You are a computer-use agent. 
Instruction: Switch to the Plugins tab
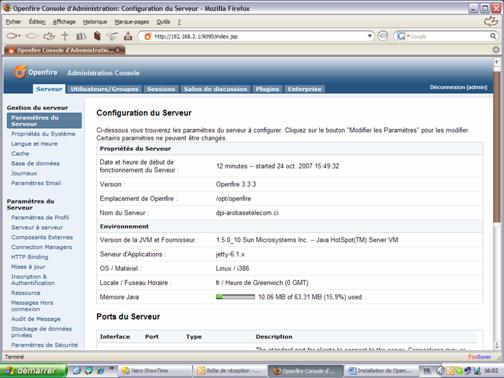point(267,89)
